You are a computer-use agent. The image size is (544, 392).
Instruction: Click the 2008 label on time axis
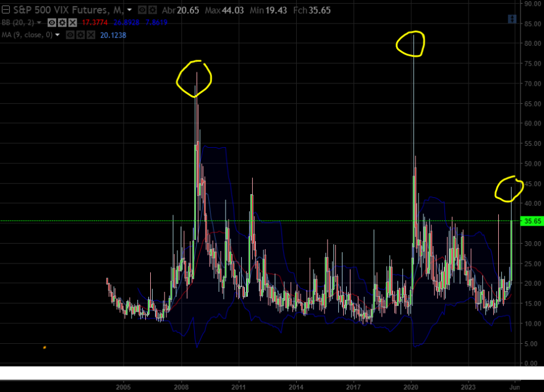(181, 387)
